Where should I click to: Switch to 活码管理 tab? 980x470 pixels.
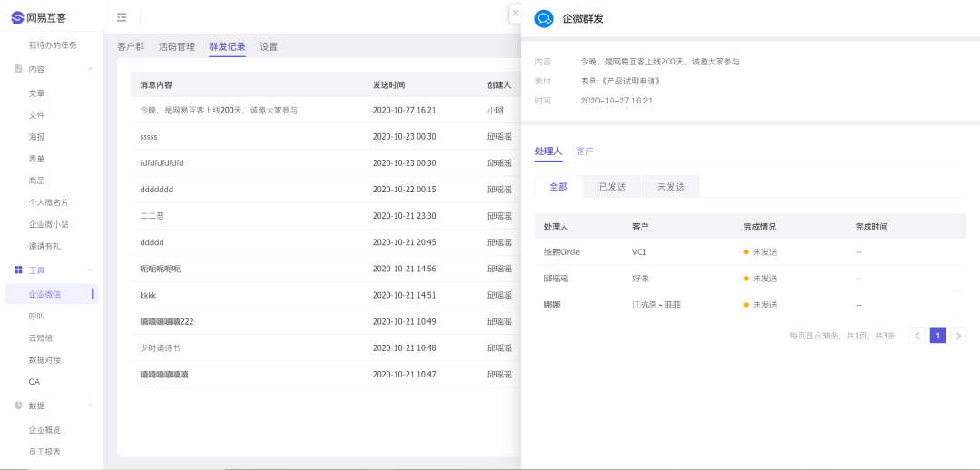(177, 46)
